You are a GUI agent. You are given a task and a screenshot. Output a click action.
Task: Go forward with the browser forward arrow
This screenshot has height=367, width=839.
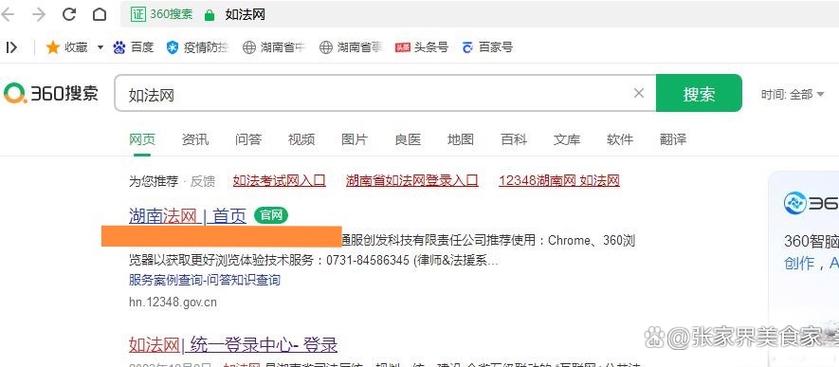[39, 14]
